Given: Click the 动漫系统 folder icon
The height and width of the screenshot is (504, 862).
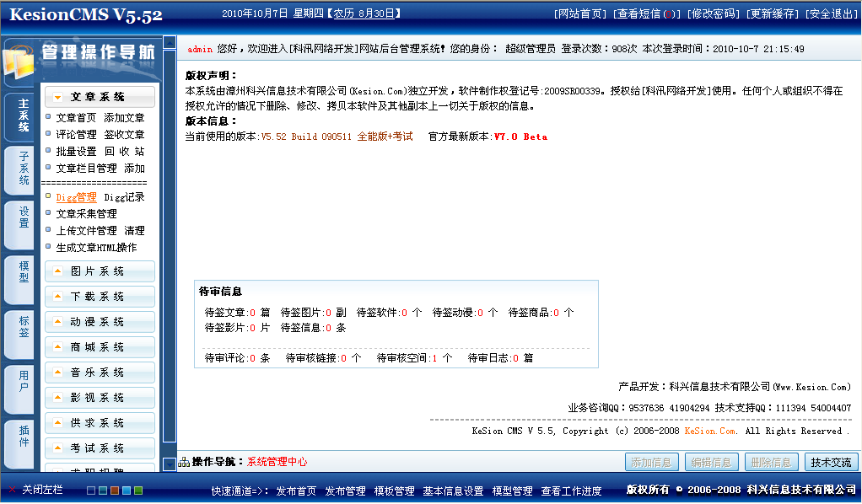Looking at the screenshot, I should click(58, 321).
